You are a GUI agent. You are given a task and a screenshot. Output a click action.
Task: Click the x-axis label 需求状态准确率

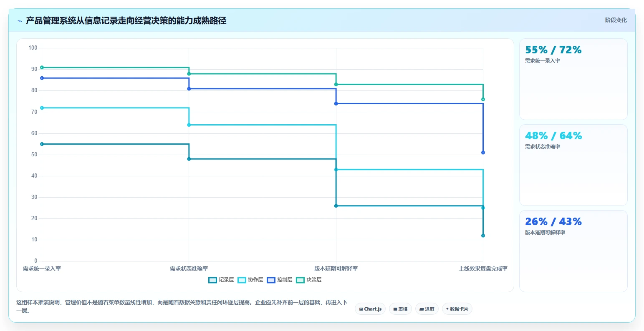(x=189, y=269)
